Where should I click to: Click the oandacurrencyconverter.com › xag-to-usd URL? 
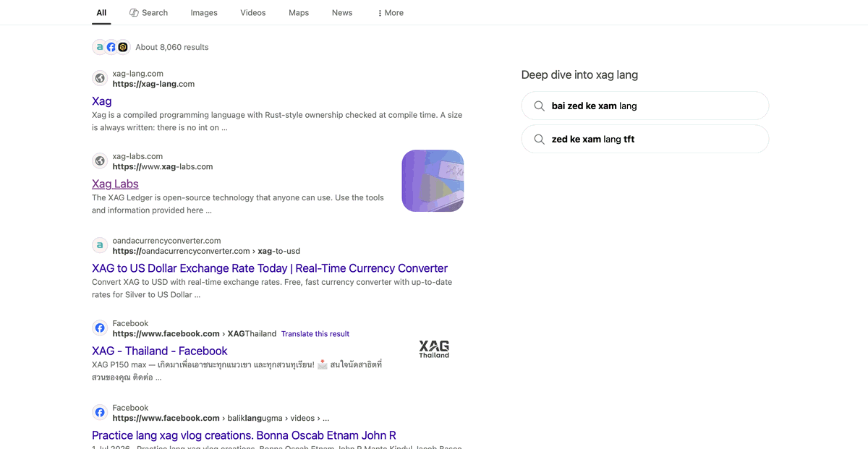[206, 251]
